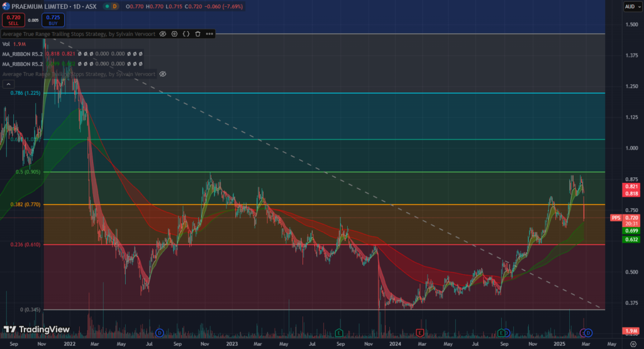This screenshot has height=349, width=644.
Task: Show the hidden second ATR strategy via its eye icon
Action: coord(163,74)
